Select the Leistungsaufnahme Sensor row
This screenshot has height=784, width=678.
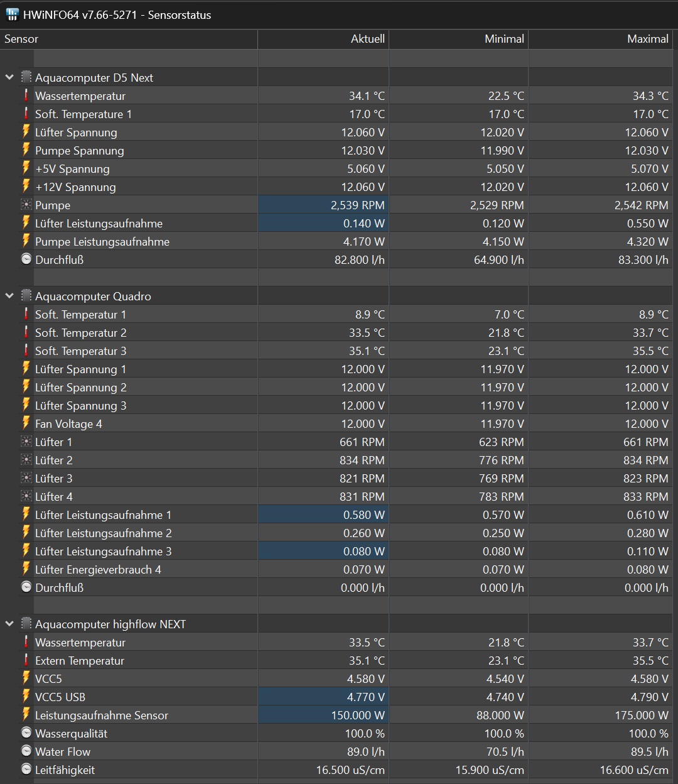coord(102,716)
